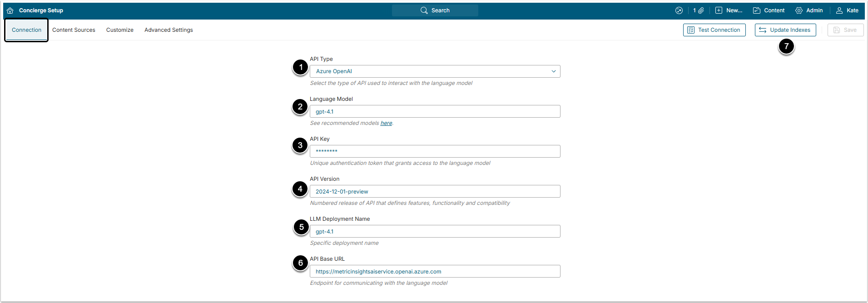
Task: Open the Kate user profile icon
Action: point(839,10)
